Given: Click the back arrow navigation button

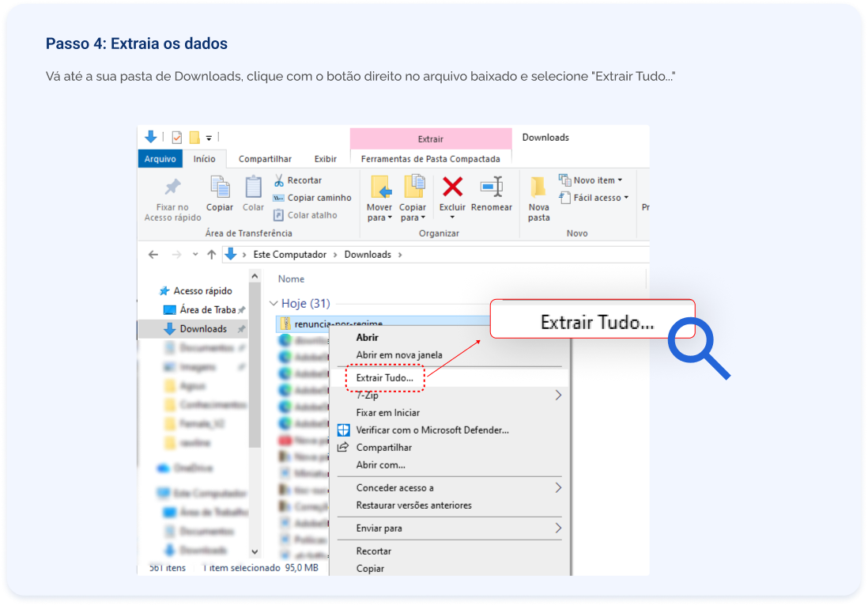Looking at the screenshot, I should point(153,255).
